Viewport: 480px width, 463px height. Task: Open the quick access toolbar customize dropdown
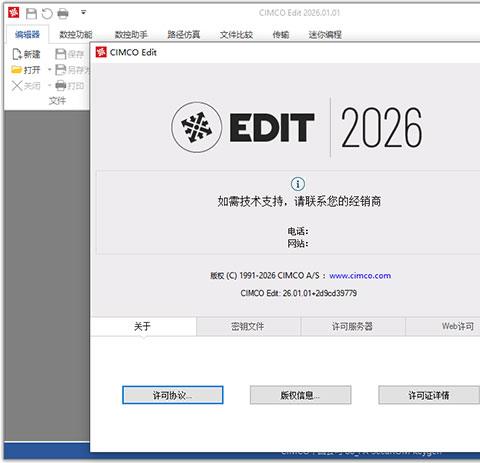tap(83, 13)
